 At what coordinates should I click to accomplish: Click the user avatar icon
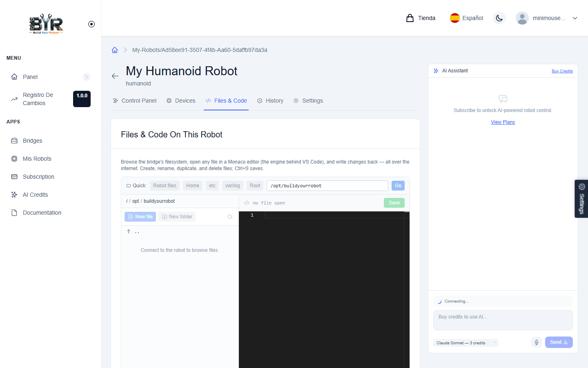pyautogui.click(x=522, y=18)
